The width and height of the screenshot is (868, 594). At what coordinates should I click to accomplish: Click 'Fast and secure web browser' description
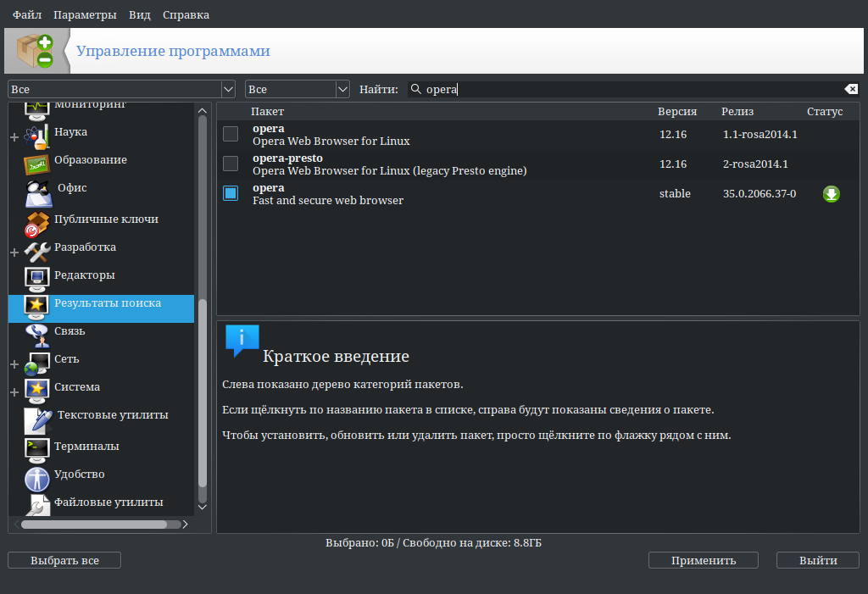coord(328,200)
